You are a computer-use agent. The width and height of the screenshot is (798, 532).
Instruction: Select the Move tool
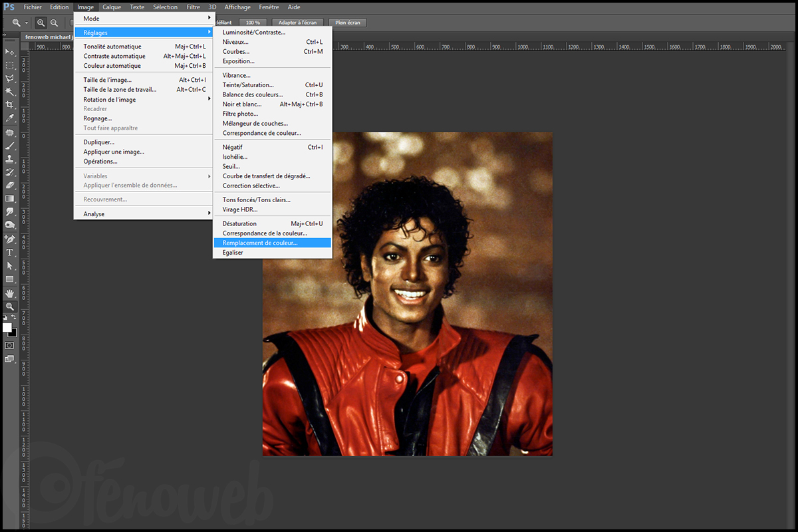pos(10,52)
